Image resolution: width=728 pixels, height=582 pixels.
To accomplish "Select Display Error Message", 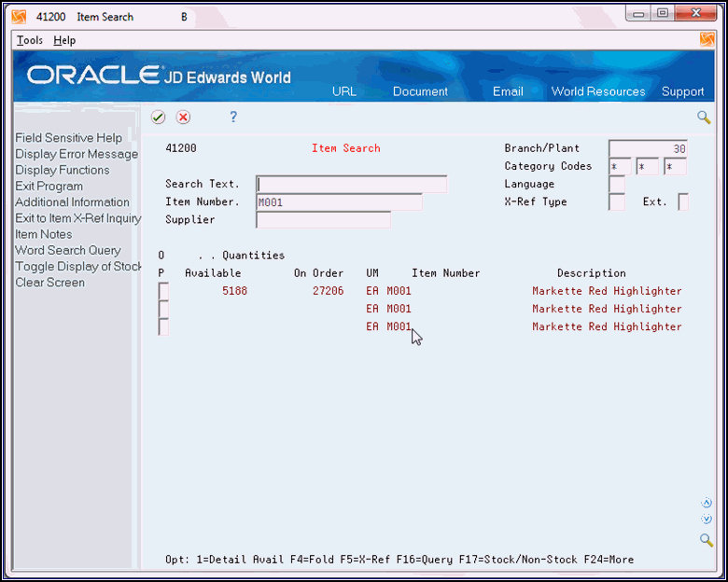I will coord(77,154).
